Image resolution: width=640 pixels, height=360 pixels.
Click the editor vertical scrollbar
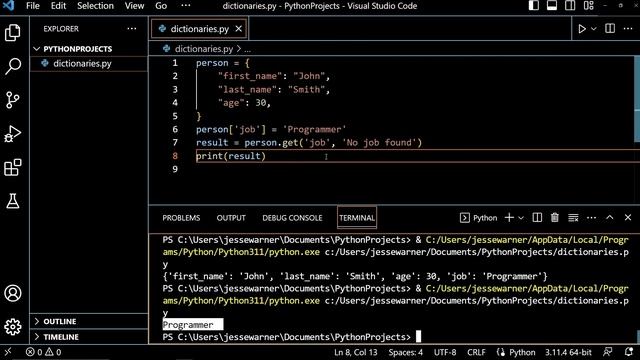click(x=637, y=99)
